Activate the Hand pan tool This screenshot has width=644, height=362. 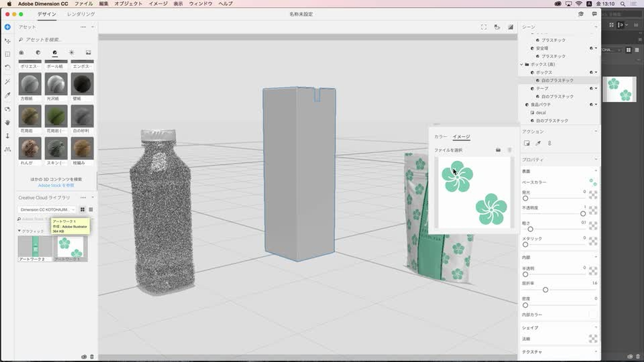pos(7,122)
